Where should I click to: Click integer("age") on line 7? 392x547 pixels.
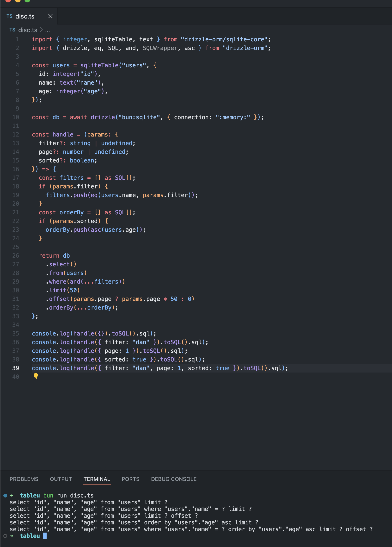[x=80, y=91]
